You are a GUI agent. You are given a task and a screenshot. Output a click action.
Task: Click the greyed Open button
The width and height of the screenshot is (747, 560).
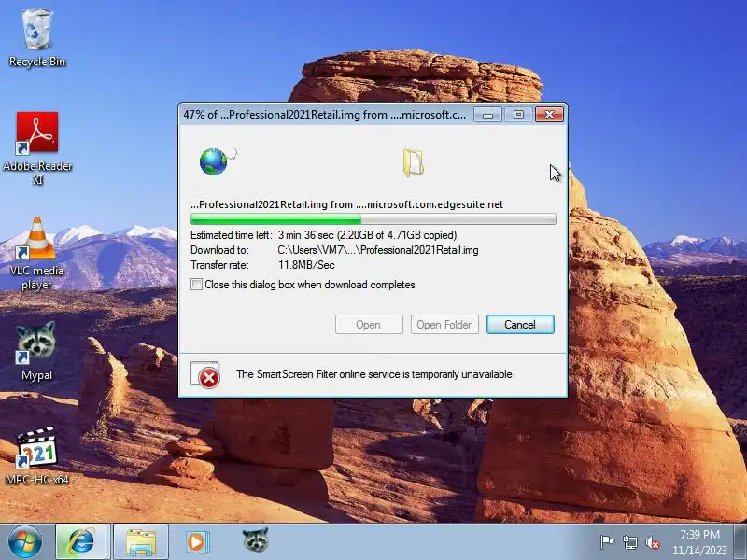point(369,324)
